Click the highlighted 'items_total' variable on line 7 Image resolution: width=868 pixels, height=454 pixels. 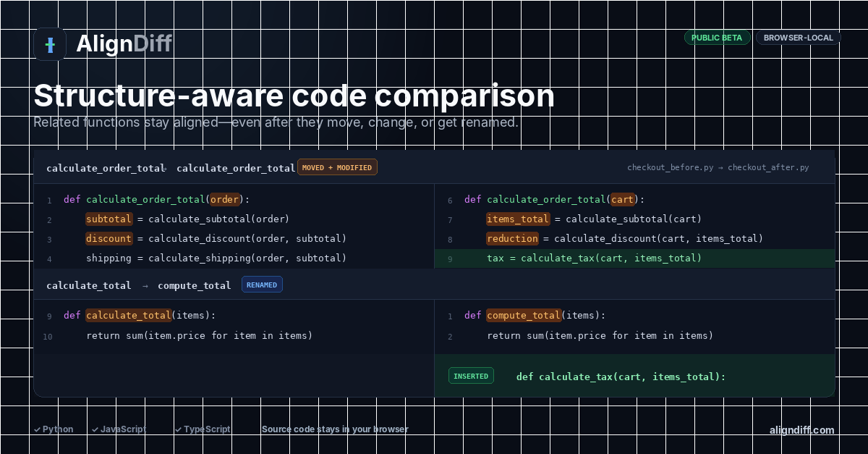coord(518,219)
